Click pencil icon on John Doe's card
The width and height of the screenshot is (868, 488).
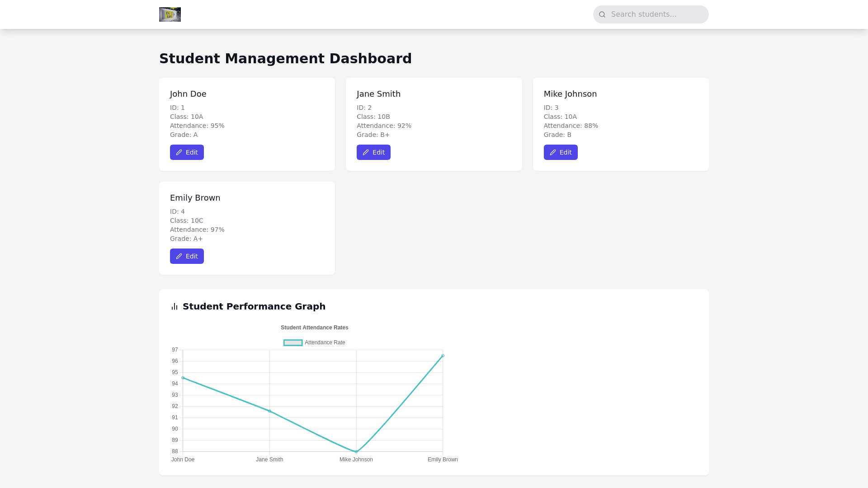(179, 153)
